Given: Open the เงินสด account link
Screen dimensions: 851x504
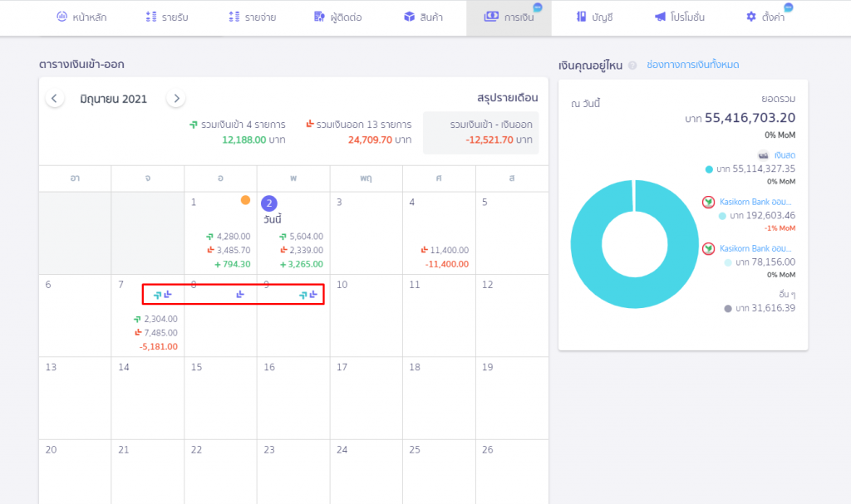Looking at the screenshot, I should 785,155.
